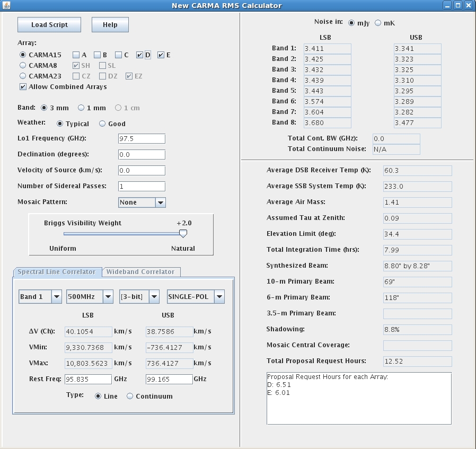Image resolution: width=476 pixels, height=449 pixels.
Task: Open the 500MHz bandwidth dropdown
Action: tap(90, 297)
